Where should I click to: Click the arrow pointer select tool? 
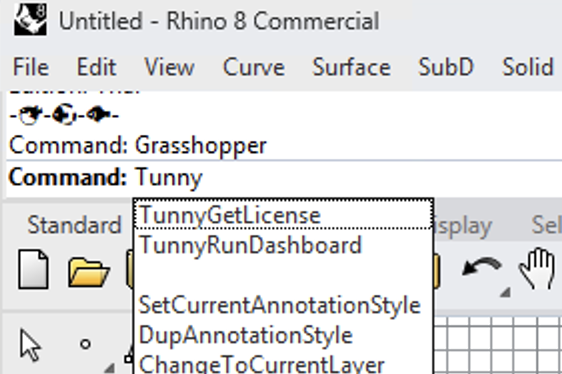coord(30,345)
